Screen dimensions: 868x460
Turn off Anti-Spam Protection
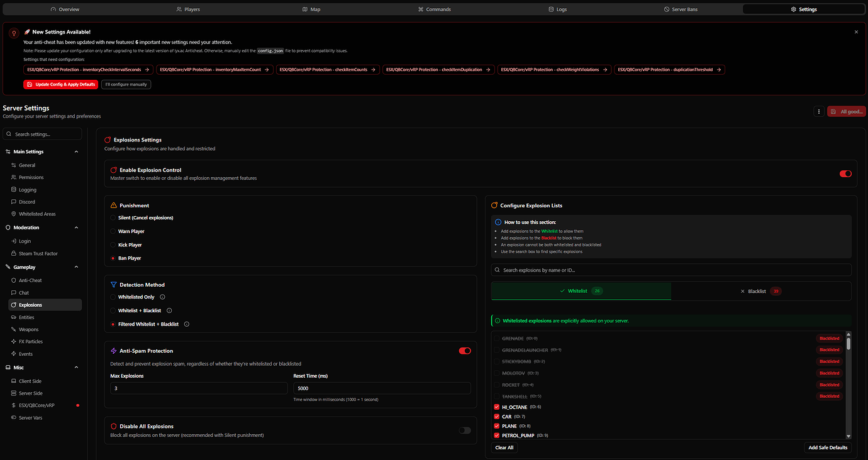point(465,351)
